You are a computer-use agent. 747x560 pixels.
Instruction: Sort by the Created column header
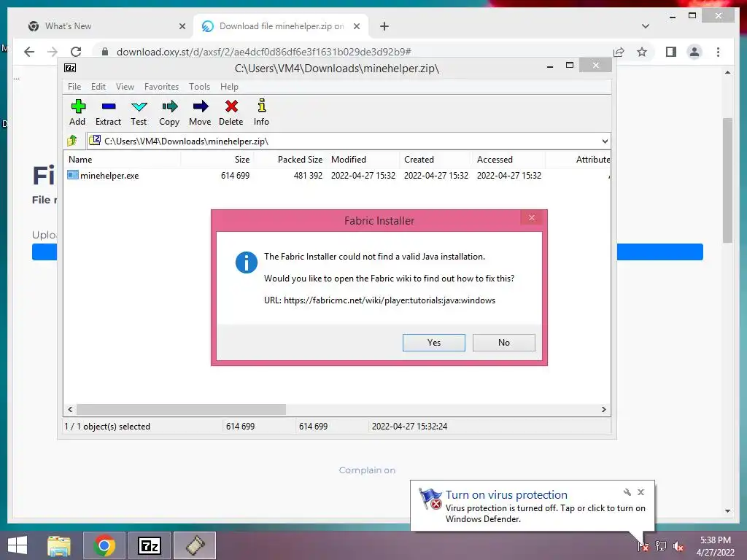click(x=436, y=160)
